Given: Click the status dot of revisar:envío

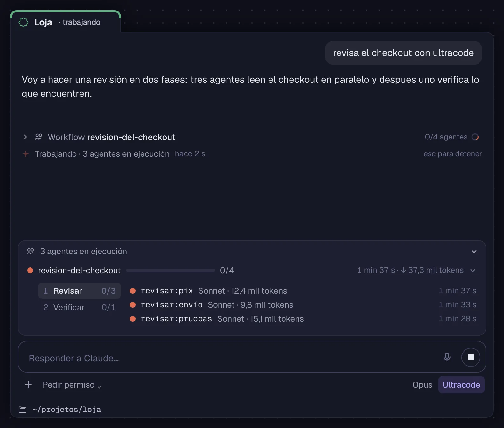Looking at the screenshot, I should click(133, 305).
